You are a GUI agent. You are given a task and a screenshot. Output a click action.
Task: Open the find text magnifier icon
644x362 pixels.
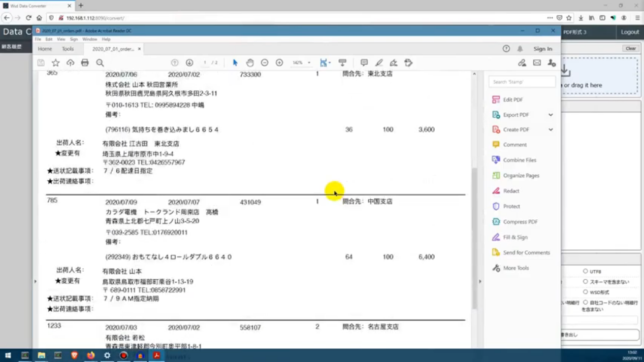coord(100,63)
